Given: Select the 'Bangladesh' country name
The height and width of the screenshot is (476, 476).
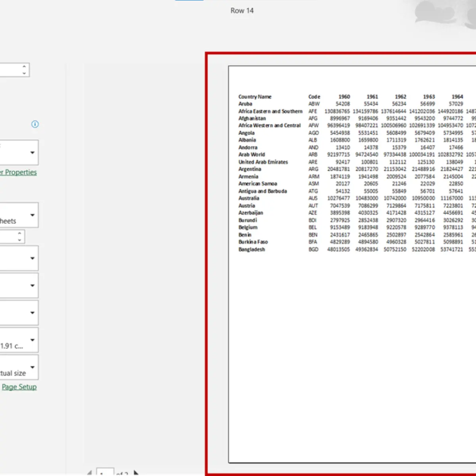Looking at the screenshot, I should tap(251, 250).
